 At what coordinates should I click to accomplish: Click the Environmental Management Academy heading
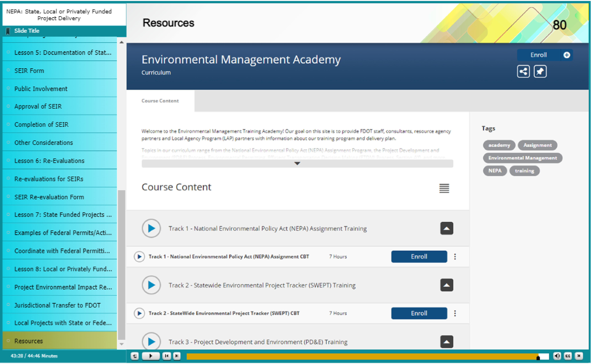coord(241,60)
